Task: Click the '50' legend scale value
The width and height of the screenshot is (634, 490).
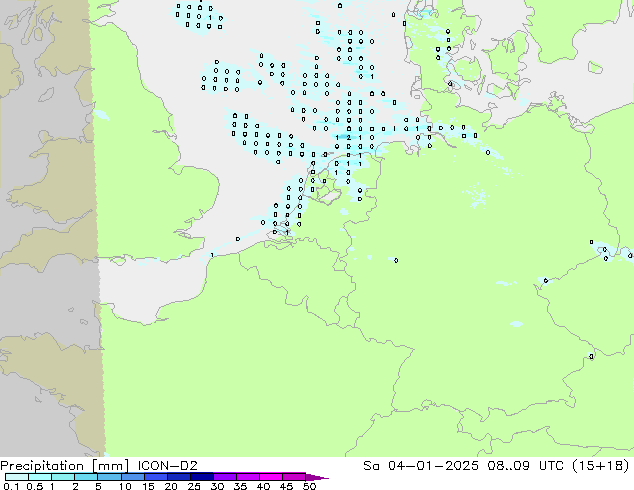Action: [x=309, y=486]
